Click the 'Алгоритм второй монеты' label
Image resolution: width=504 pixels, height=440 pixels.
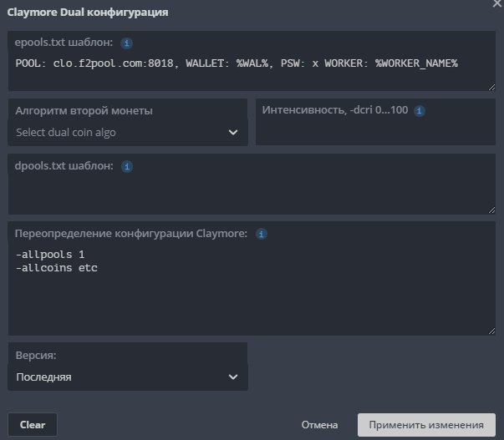pos(84,111)
